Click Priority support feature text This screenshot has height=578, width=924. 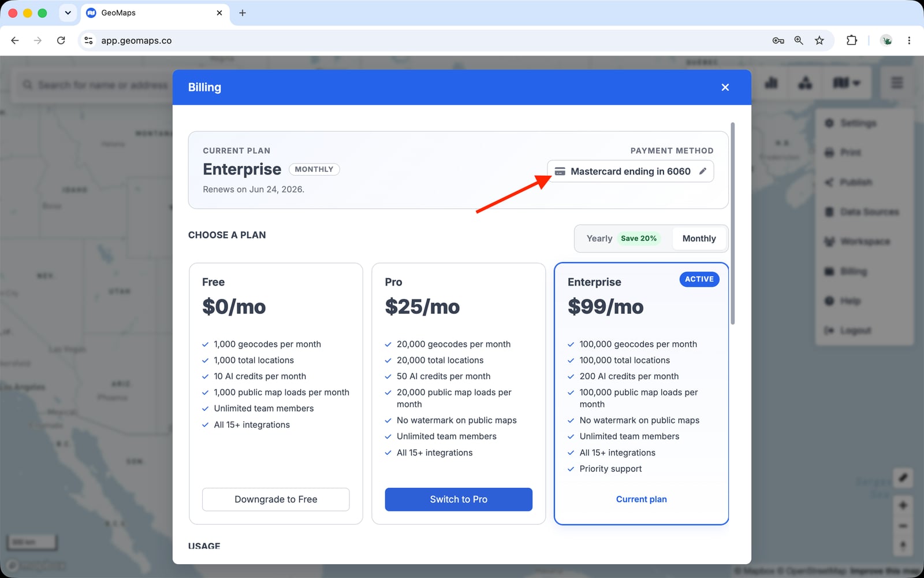pos(610,469)
